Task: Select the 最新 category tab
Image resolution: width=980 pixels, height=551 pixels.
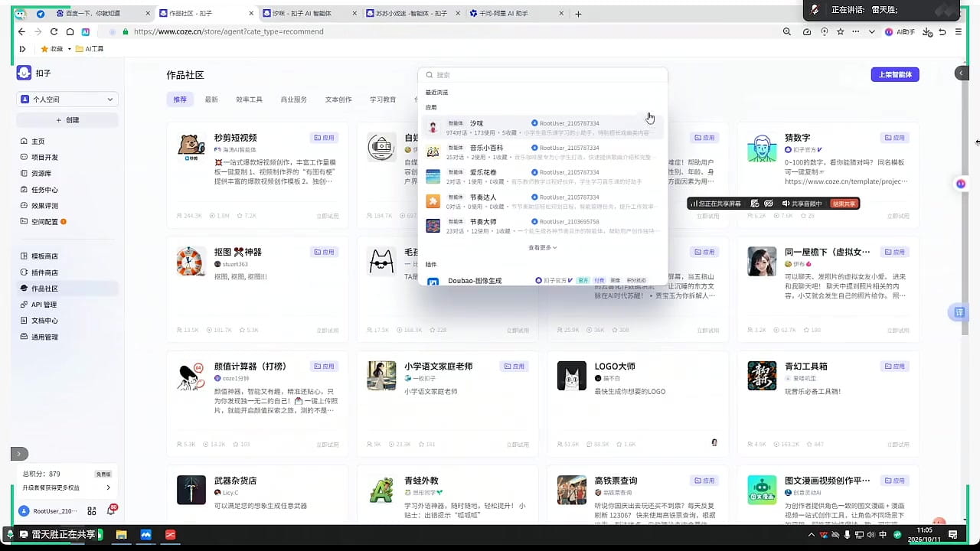Action: 211,99
